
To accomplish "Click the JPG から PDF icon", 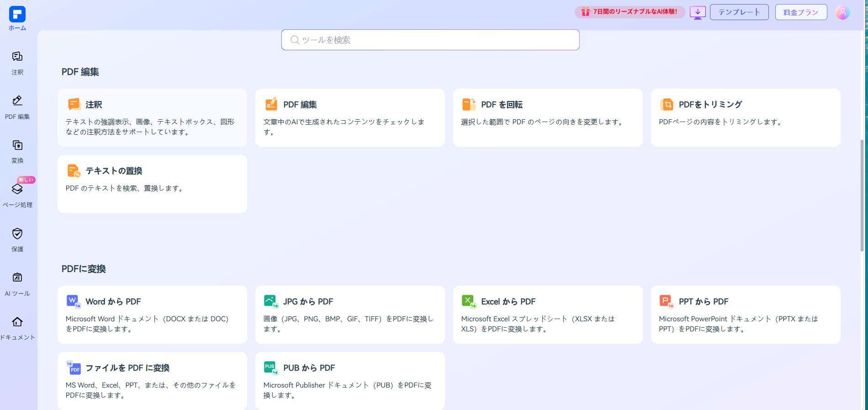I will click(x=271, y=301).
